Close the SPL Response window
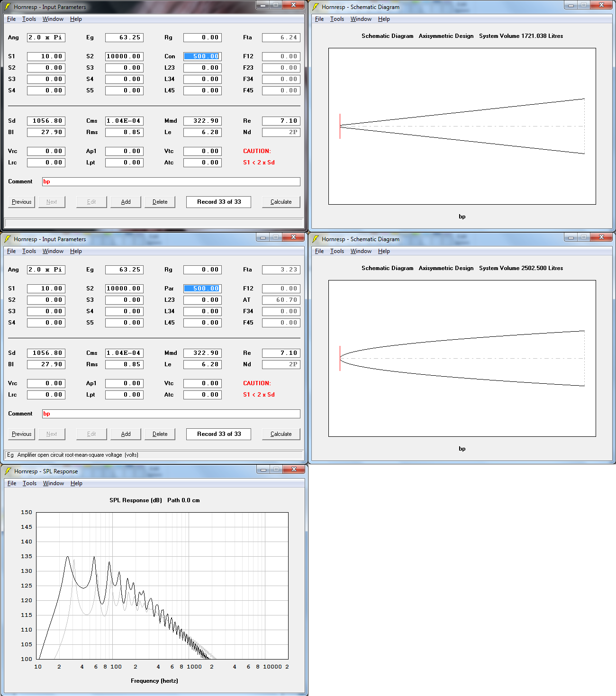Viewport: 616px width, 696px height. [294, 469]
